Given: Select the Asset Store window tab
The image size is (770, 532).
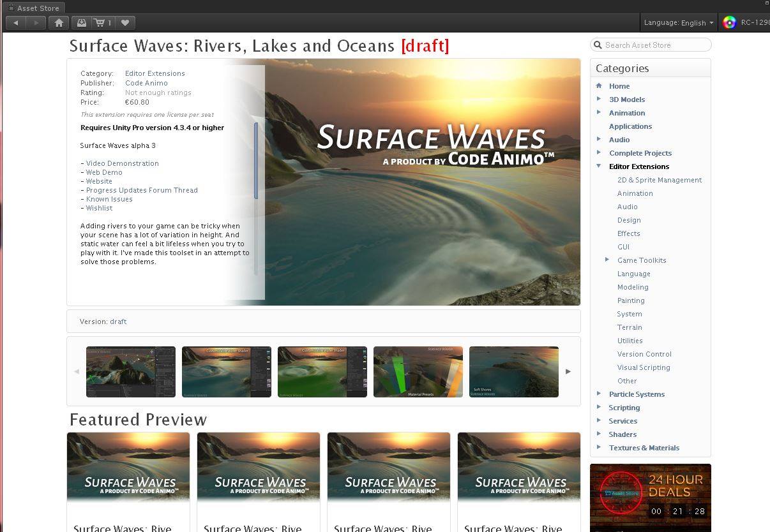Looking at the screenshot, I should pos(33,8).
